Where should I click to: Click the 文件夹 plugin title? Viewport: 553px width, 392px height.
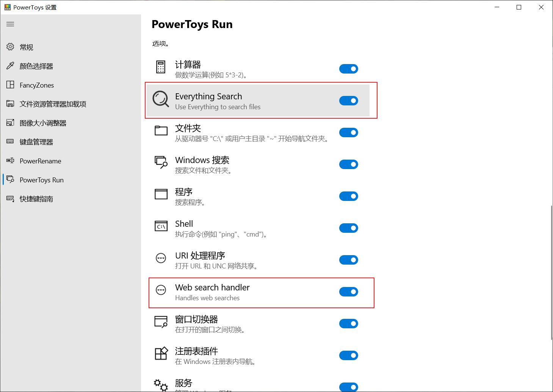click(x=188, y=128)
